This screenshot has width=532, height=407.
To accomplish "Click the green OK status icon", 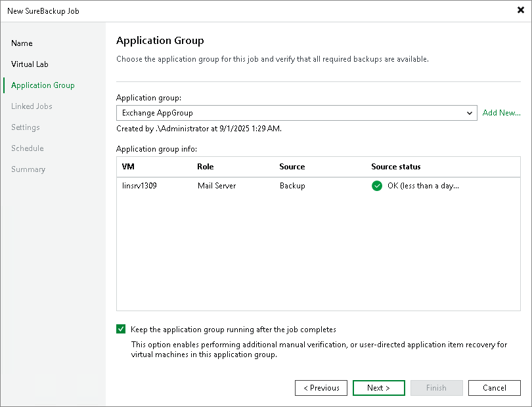I will click(377, 186).
